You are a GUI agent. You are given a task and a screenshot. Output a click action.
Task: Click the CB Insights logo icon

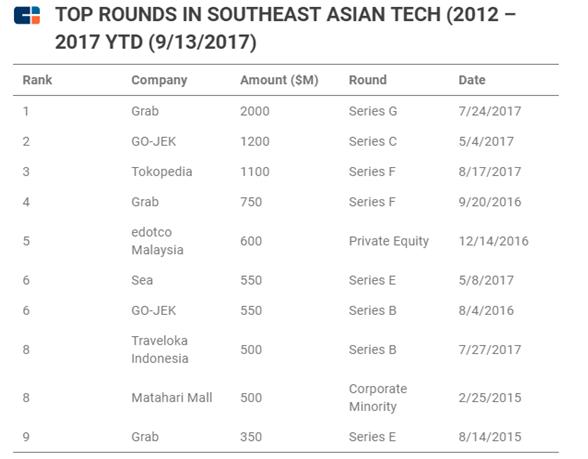tap(27, 15)
